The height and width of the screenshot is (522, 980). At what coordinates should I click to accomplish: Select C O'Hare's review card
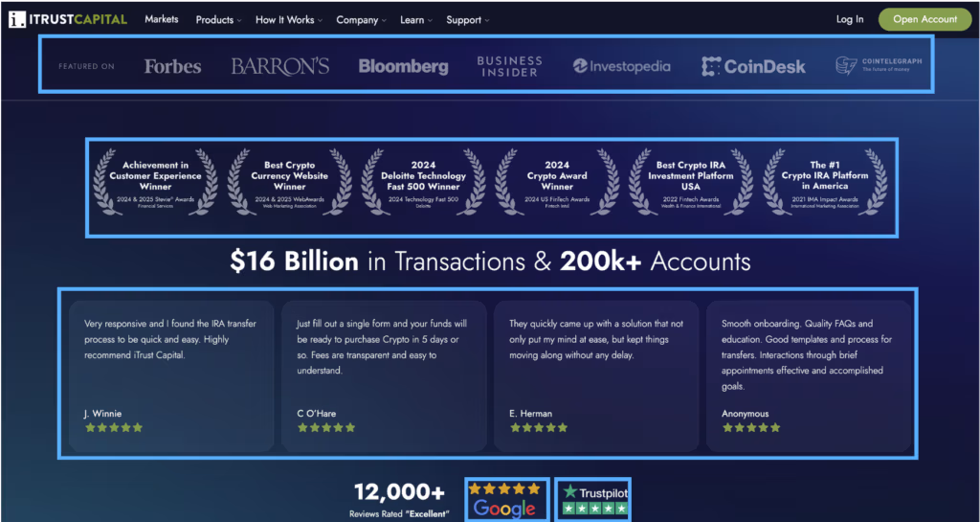click(384, 375)
